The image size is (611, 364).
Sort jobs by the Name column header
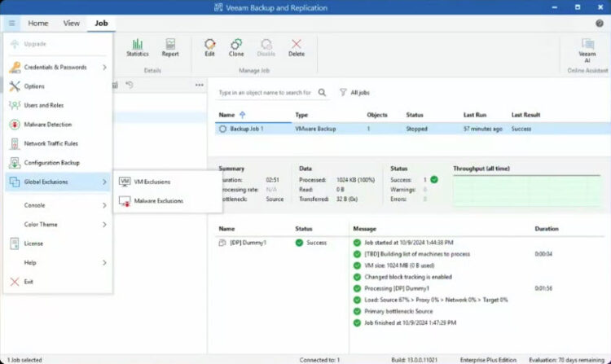point(227,115)
